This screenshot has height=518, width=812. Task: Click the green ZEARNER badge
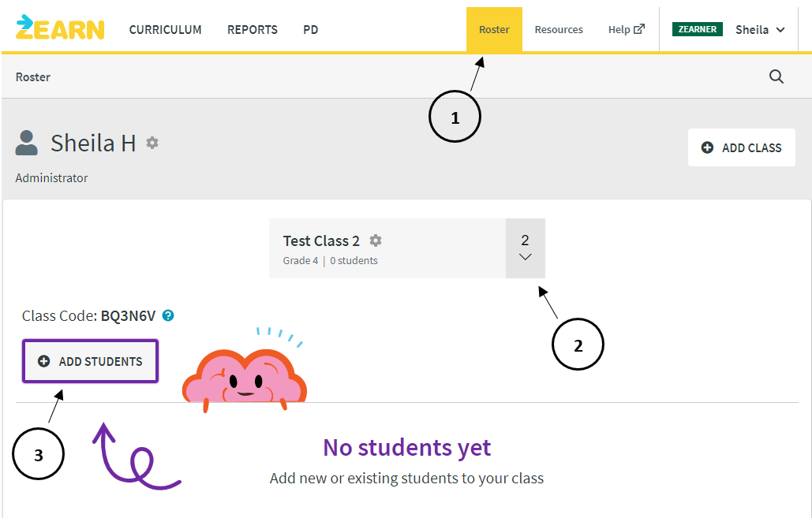[x=697, y=29]
